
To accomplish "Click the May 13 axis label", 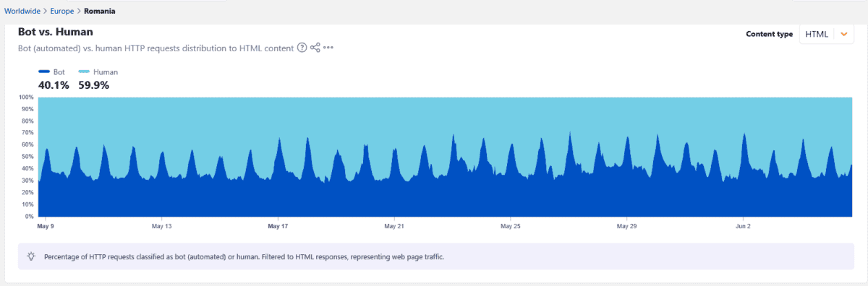I will (162, 226).
